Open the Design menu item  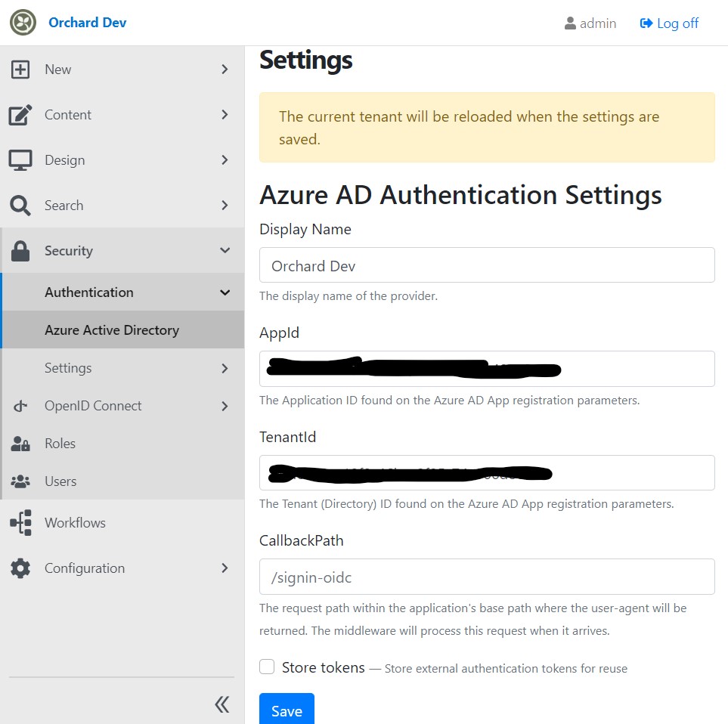122,160
